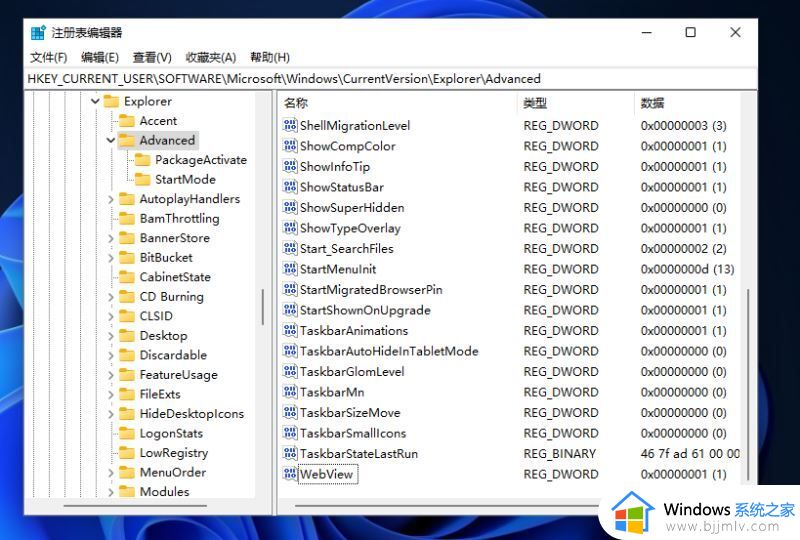Click the DWORD icon beside ShowTypeOverlay

coord(290,228)
